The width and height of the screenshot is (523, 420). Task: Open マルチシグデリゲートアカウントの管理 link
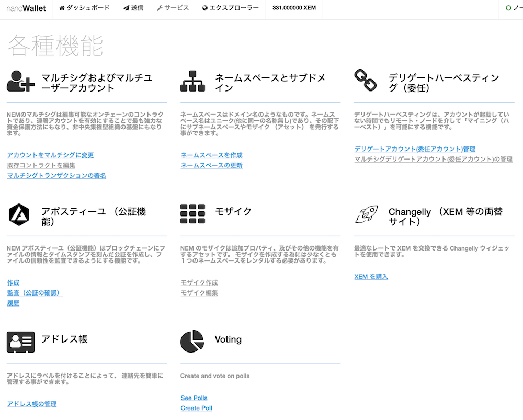click(433, 159)
